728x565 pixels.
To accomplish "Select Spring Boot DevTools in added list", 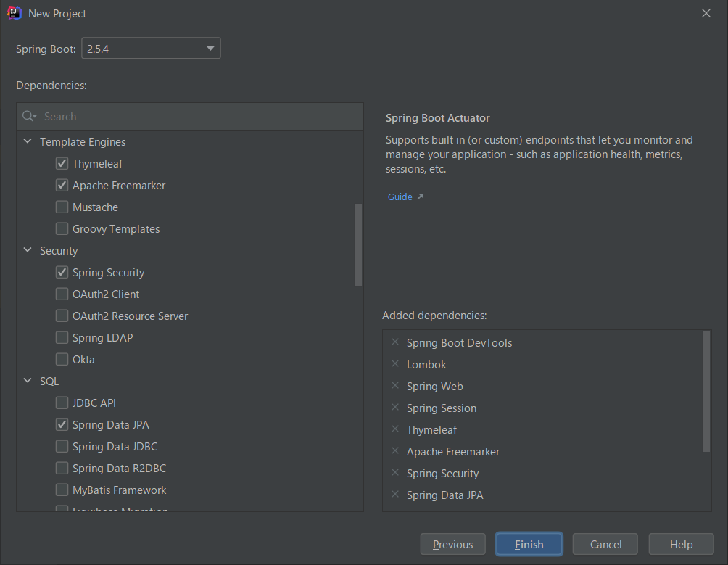I will coord(459,342).
